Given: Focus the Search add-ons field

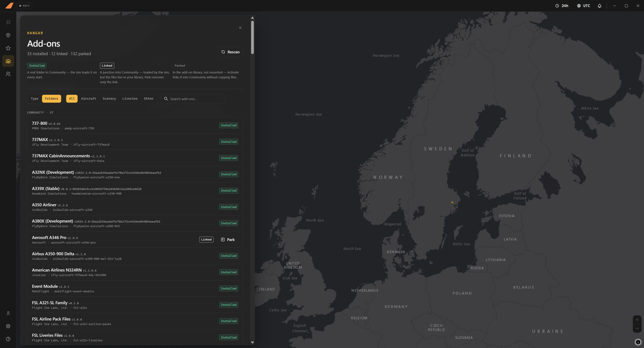Looking at the screenshot, I should tap(193, 99).
